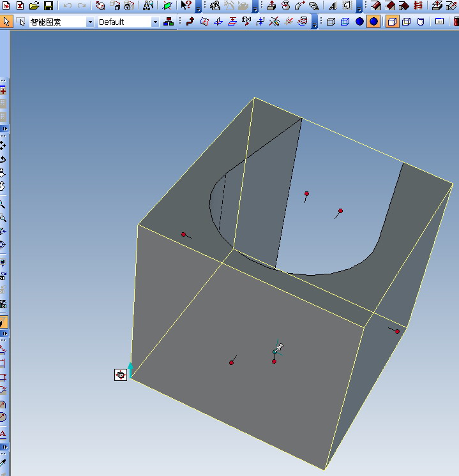Expand the bottom left toolbar flyout arrow
This screenshot has width=459, height=476.
point(4,447)
